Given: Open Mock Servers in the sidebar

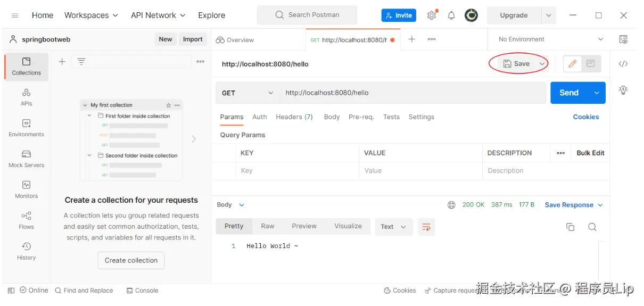Looking at the screenshot, I should click(x=26, y=159).
